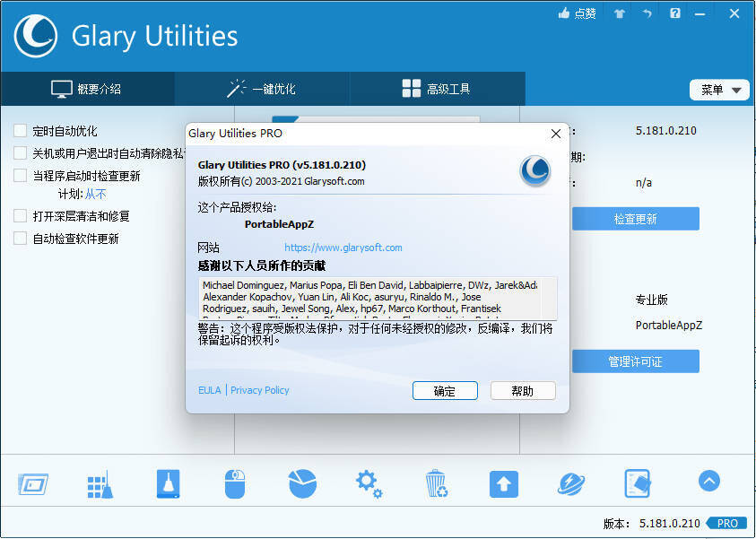This screenshot has width=756, height=539.
Task: Toggle the 打开深层清洁和修复 checkbox
Action: (x=20, y=216)
